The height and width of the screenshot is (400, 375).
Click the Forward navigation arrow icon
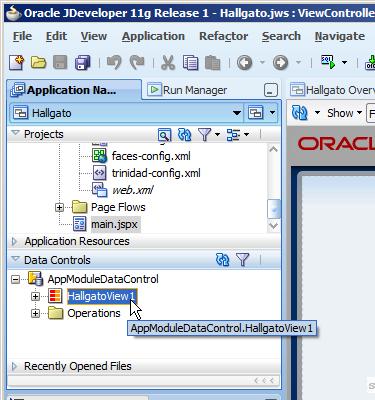point(280,62)
